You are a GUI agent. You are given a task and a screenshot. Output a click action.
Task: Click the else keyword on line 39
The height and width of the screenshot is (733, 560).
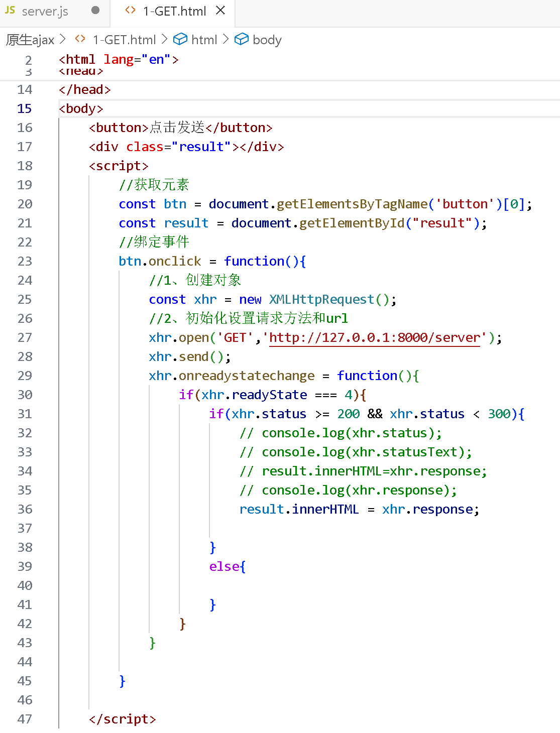click(x=224, y=566)
